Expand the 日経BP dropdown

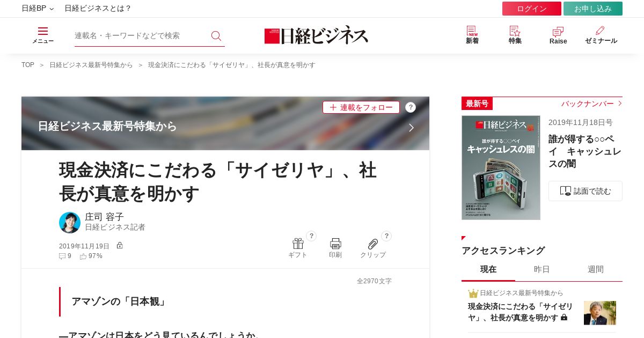[x=38, y=9]
